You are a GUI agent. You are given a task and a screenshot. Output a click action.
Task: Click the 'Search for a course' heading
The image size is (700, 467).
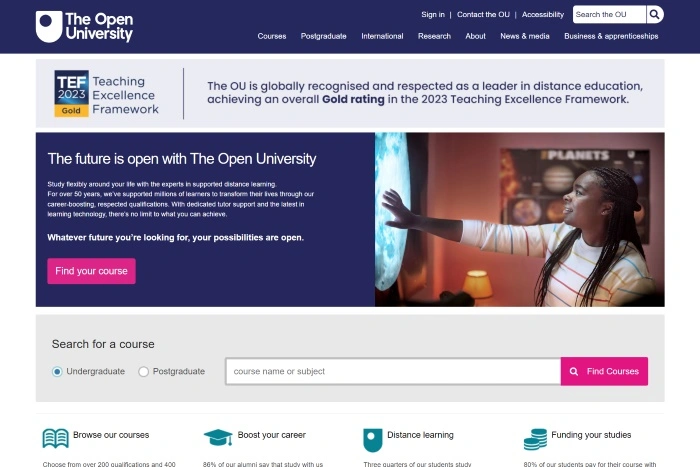(x=103, y=344)
